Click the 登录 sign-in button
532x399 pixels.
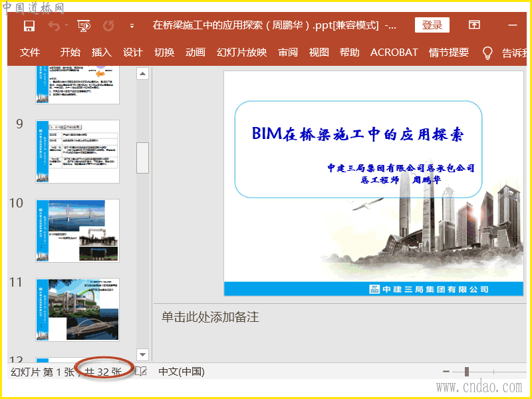pos(432,25)
